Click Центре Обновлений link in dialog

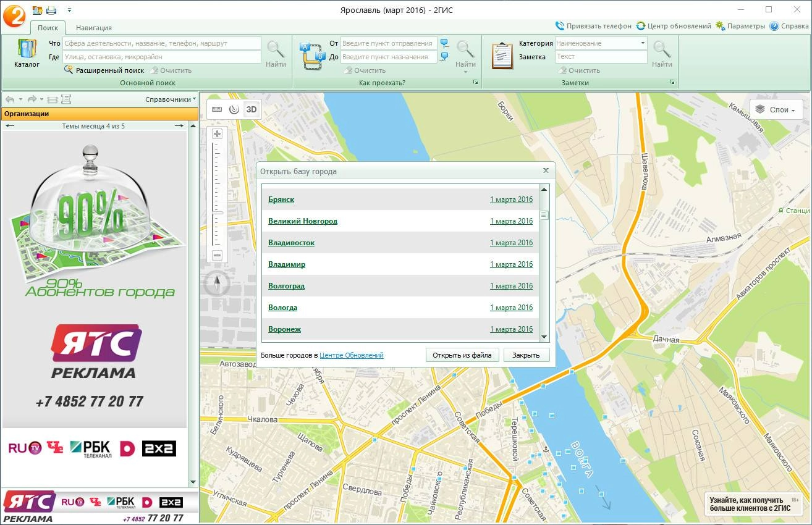coord(352,355)
